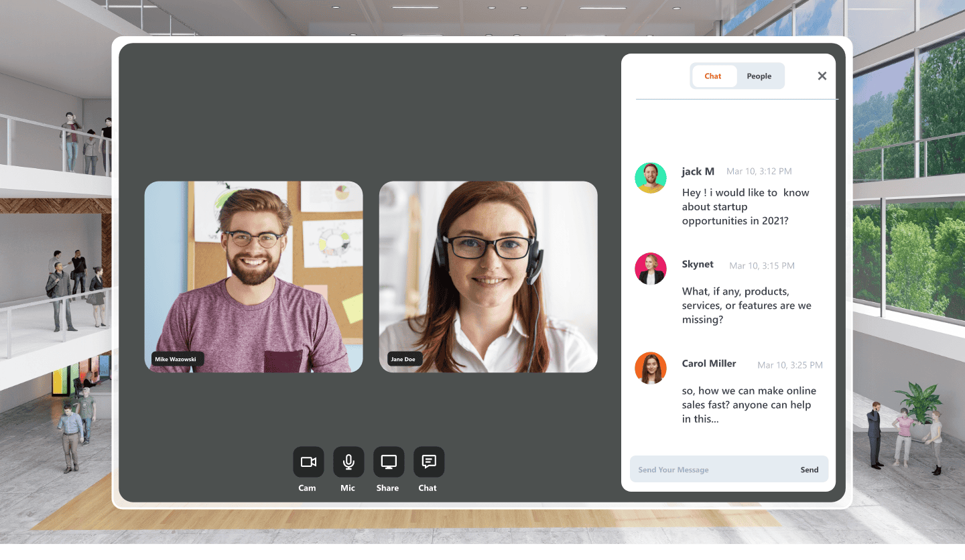965x560 pixels.
Task: Open the in-call Chat icon
Action: (x=428, y=462)
